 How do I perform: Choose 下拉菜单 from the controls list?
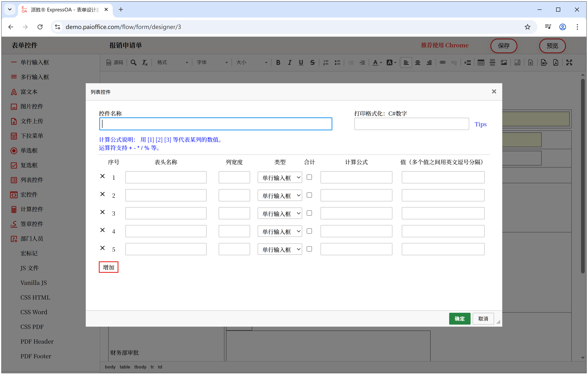click(32, 136)
